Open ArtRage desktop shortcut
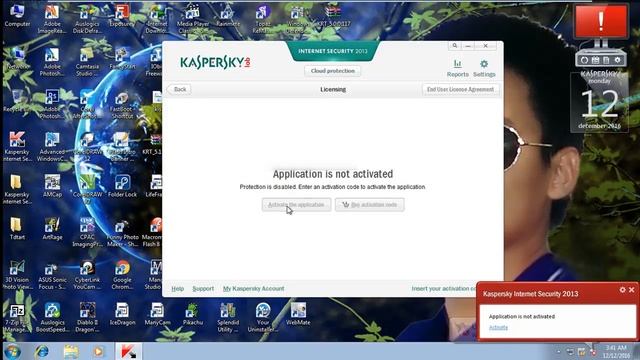Viewport: 640px width, 360px height. [52, 229]
